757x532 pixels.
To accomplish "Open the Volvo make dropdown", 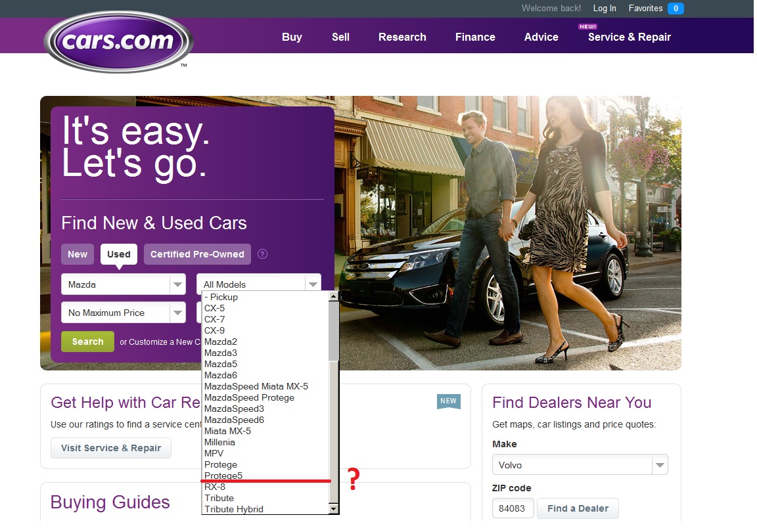I will tap(580, 465).
